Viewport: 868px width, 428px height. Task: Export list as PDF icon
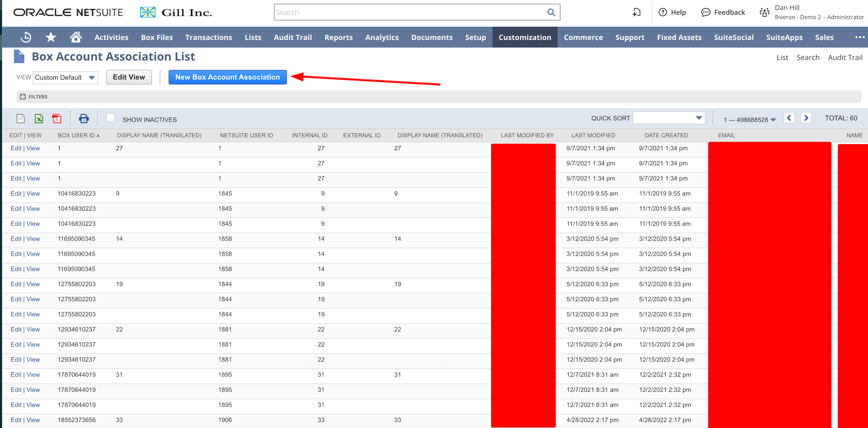point(57,119)
